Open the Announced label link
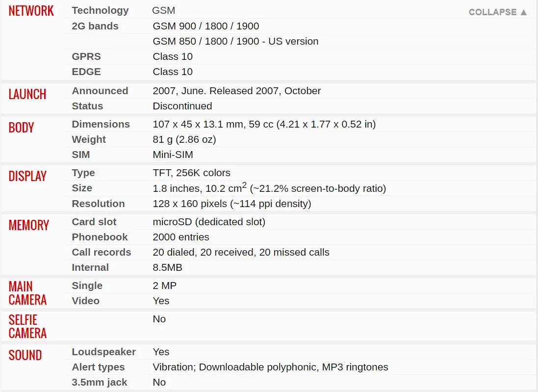Viewport: 538px width, 392px height. point(100,91)
